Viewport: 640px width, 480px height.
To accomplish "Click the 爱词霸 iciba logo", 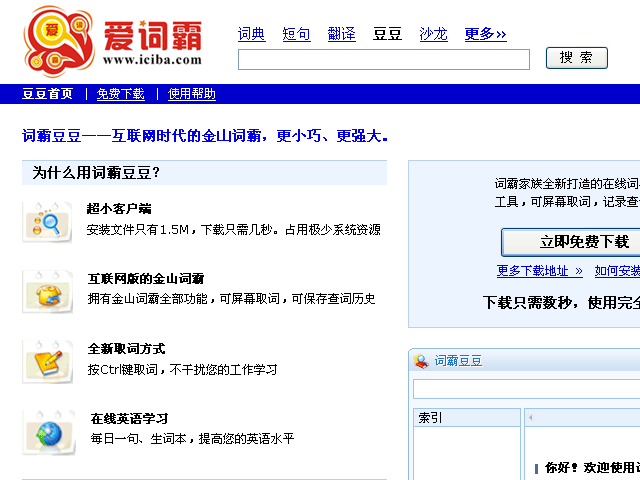I will tap(113, 41).
